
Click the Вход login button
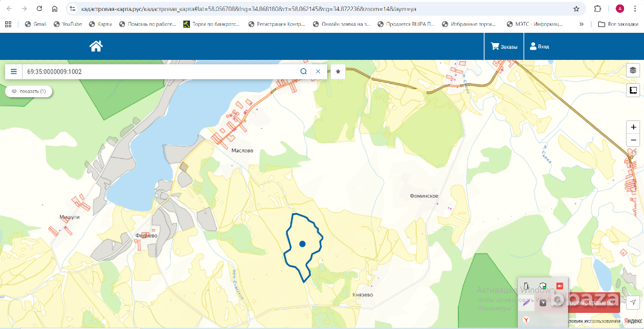[540, 46]
